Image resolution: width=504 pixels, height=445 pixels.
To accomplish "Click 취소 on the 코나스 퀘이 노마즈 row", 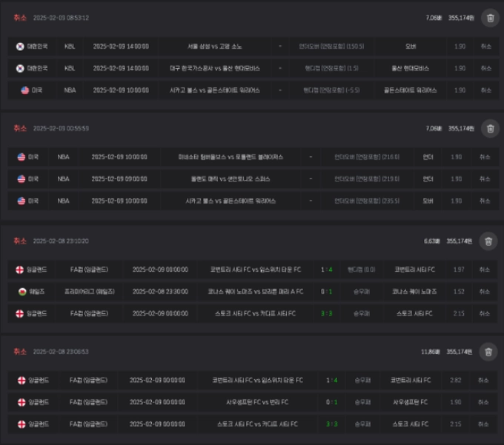I will pos(485,292).
